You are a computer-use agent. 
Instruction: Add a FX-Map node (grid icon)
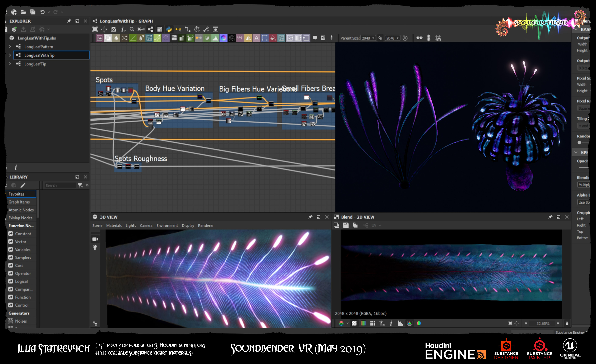pyautogui.click(x=174, y=38)
